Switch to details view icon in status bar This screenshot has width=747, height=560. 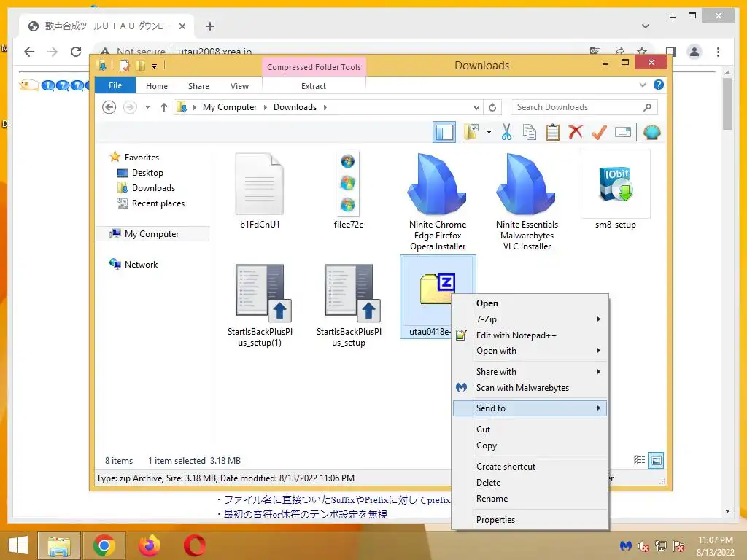click(x=639, y=460)
